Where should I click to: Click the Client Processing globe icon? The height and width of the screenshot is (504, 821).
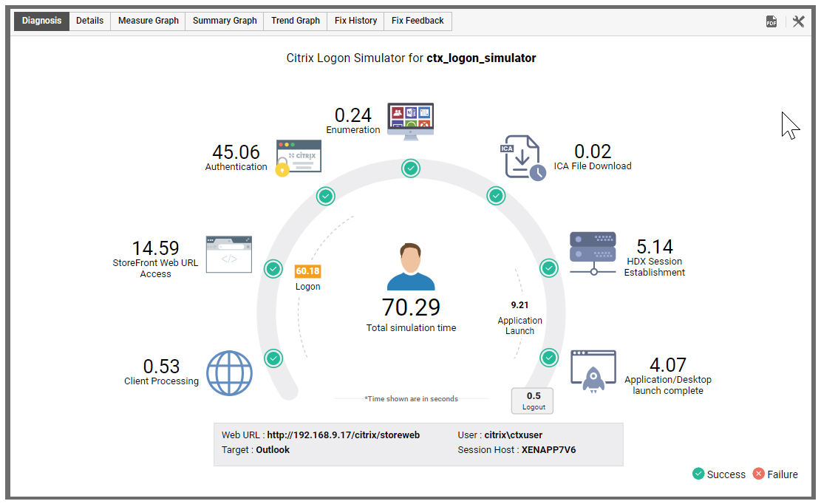[x=229, y=373]
